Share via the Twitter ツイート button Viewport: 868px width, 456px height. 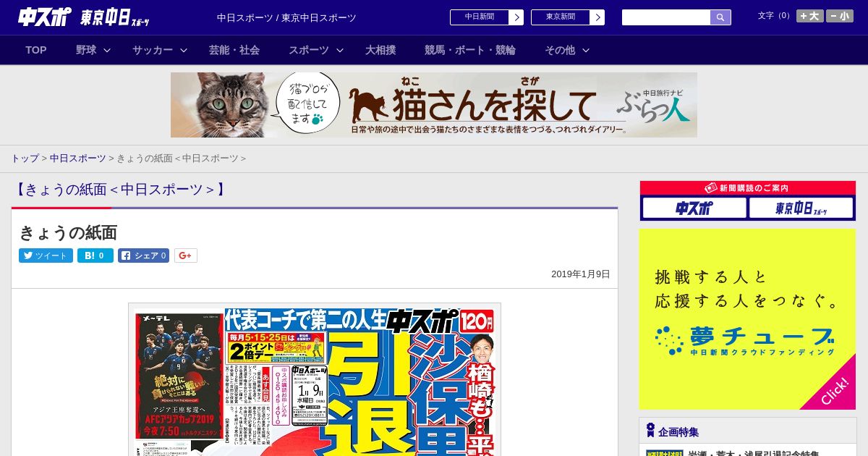tap(46, 256)
